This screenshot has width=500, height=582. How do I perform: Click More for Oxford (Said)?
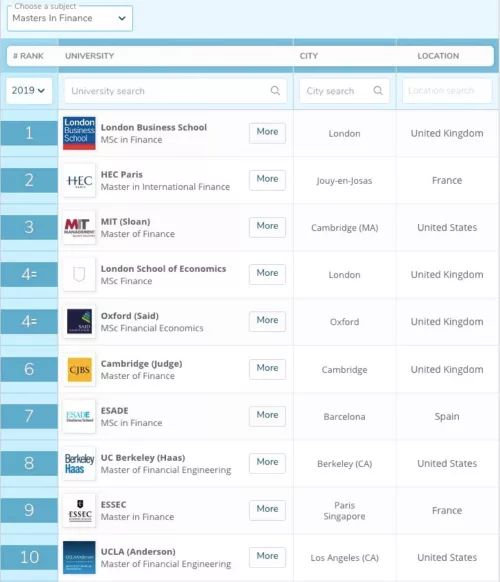(x=267, y=321)
